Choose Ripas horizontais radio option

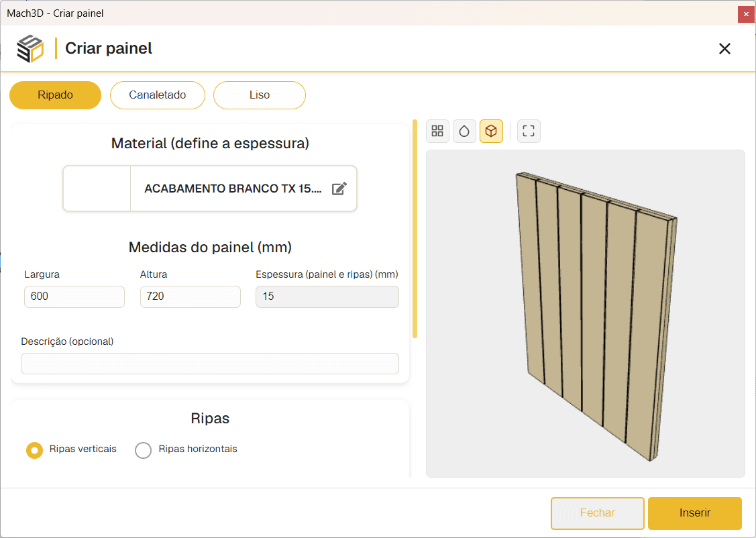(x=143, y=450)
